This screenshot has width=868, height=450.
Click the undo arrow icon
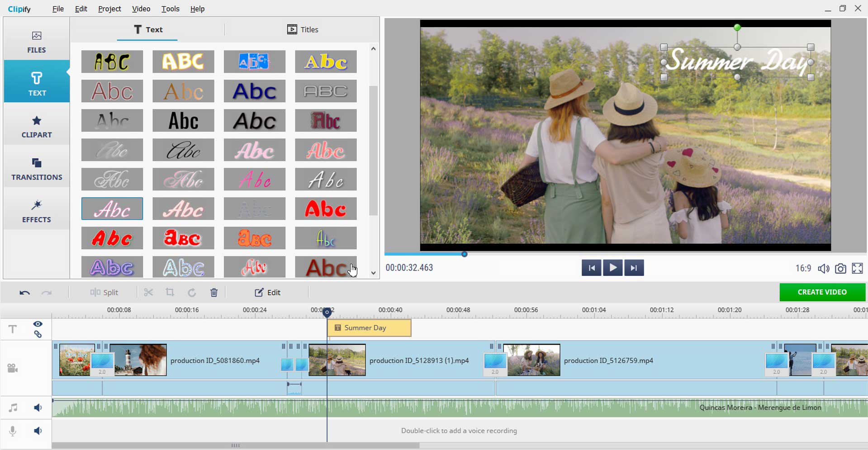pos(24,293)
